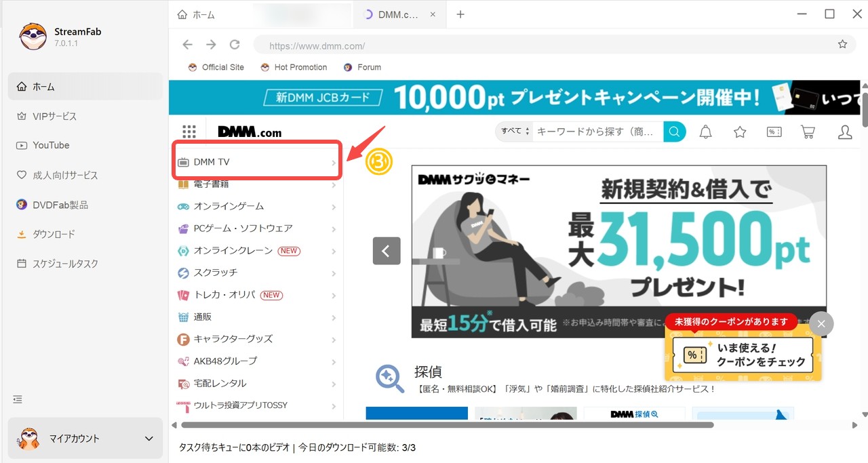Click the apps grid icon beside DMM logo
868x463 pixels.
(189, 131)
